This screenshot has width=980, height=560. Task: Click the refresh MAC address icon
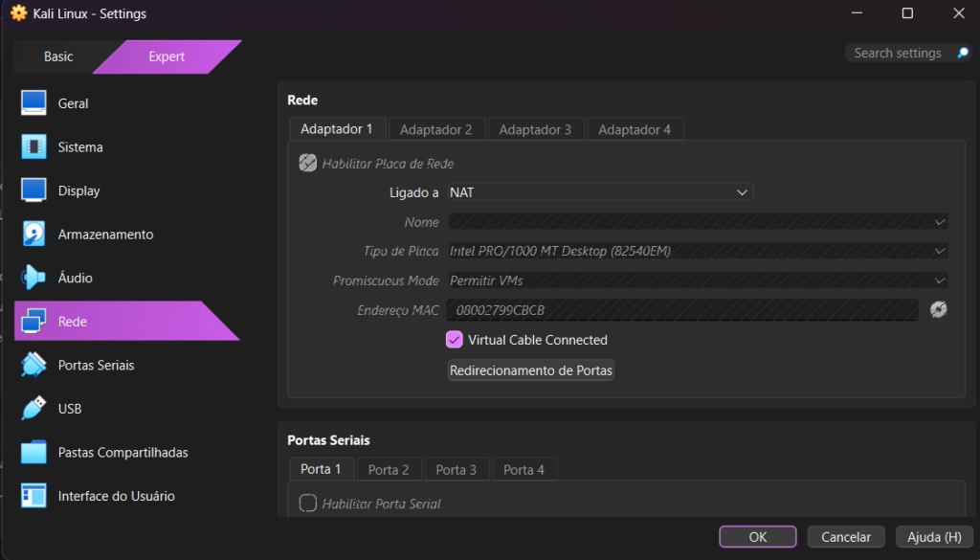(939, 309)
